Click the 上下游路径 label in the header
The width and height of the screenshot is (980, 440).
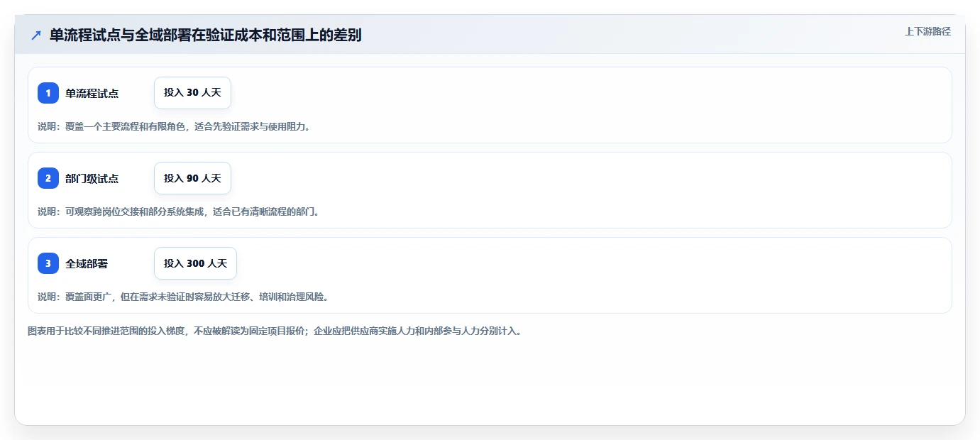click(x=927, y=31)
